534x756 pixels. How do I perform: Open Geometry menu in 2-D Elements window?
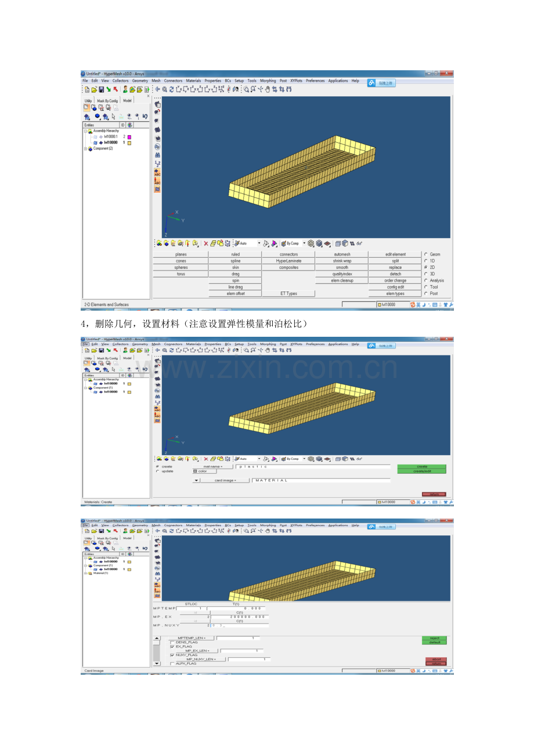coord(140,81)
